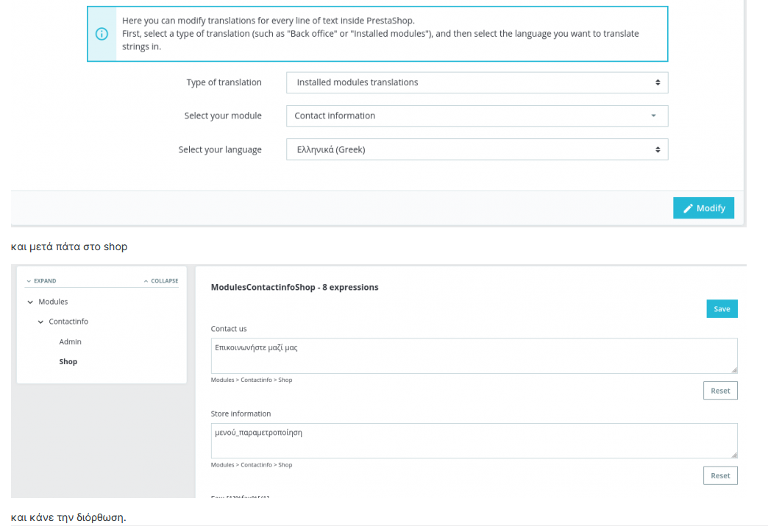Open the Type of translation dropdown
The image size is (768, 532).
point(477,82)
